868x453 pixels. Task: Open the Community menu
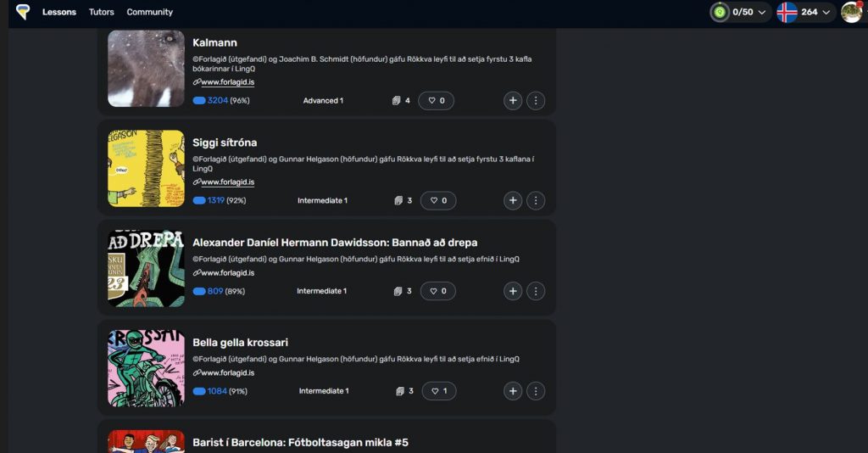coord(149,12)
